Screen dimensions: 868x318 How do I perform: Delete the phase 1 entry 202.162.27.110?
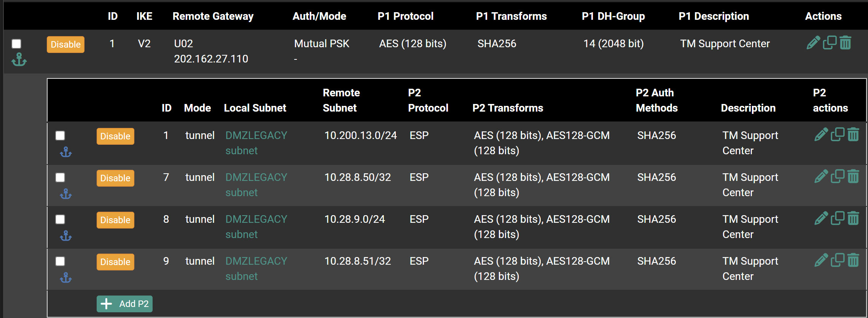[846, 43]
